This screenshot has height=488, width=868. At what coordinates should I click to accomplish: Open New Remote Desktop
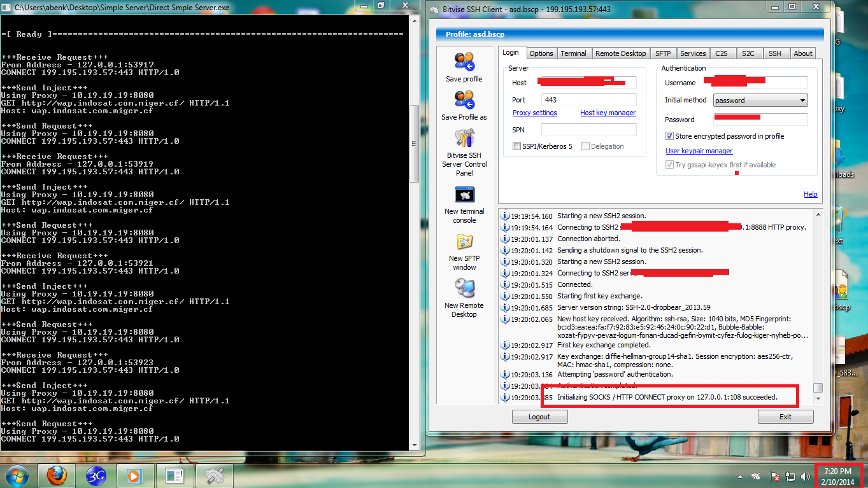pos(464,289)
